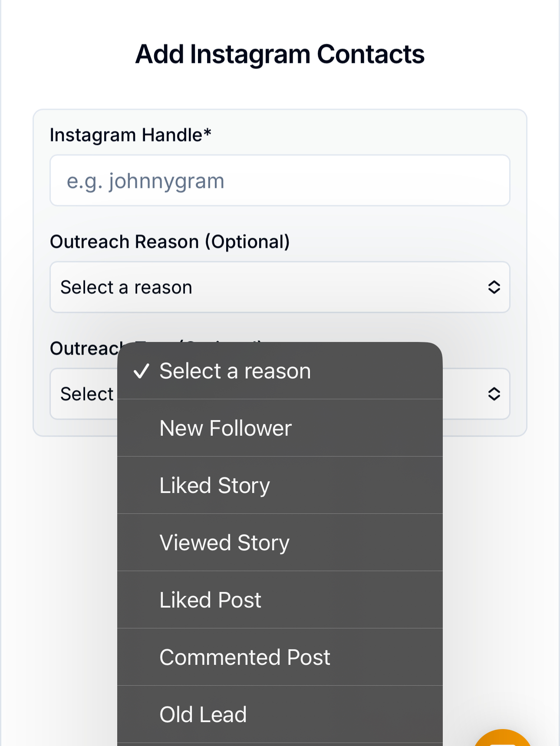Viewport: 560px width, 746px height.
Task: Select 'New Follower' from the reason list
Action: [x=226, y=428]
